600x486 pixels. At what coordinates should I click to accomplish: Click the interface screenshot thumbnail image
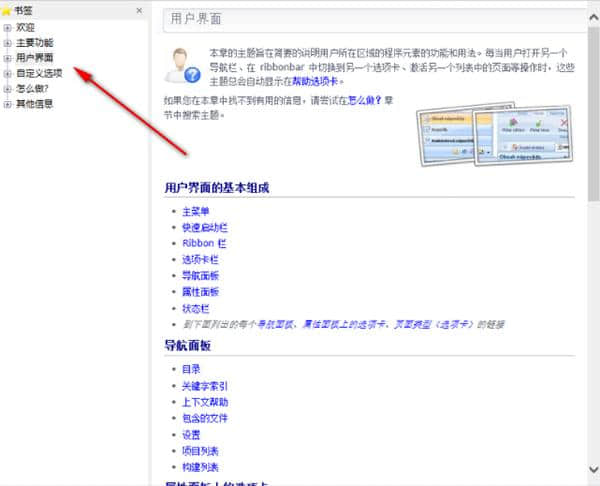click(x=493, y=136)
